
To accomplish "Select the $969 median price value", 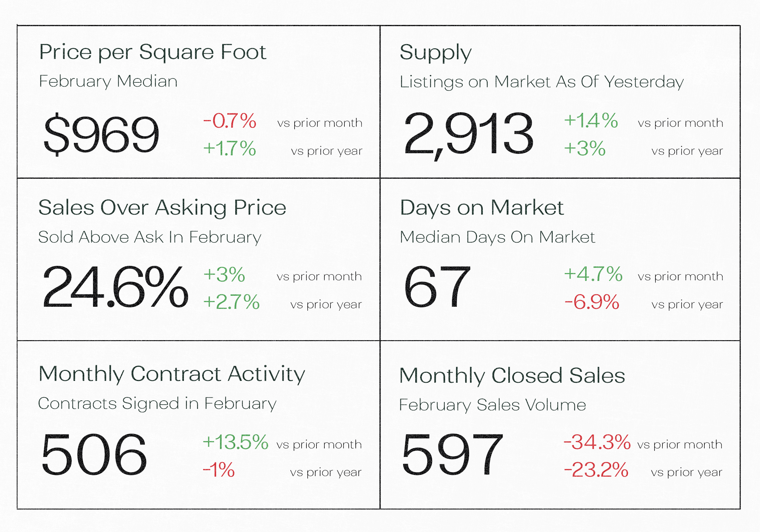I will (x=101, y=134).
